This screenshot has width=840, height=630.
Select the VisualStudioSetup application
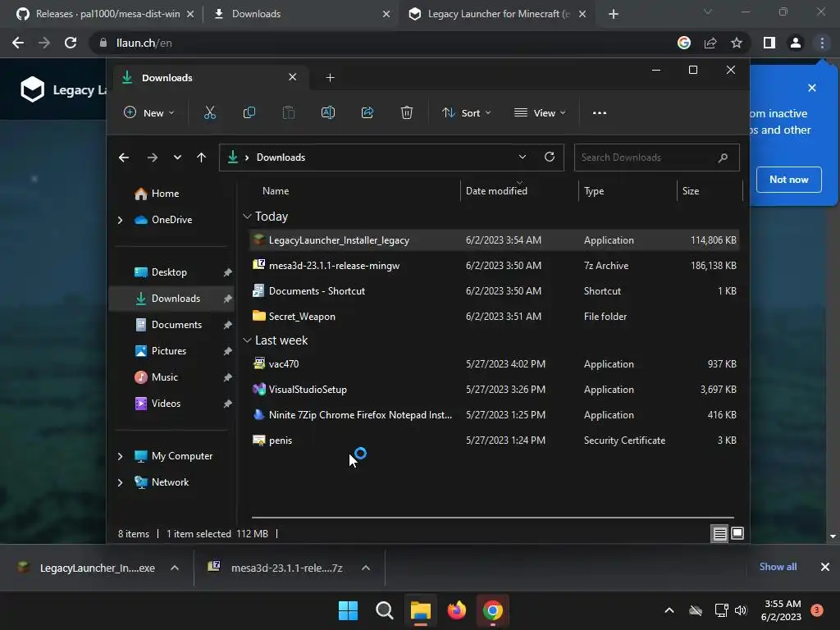coord(494,390)
